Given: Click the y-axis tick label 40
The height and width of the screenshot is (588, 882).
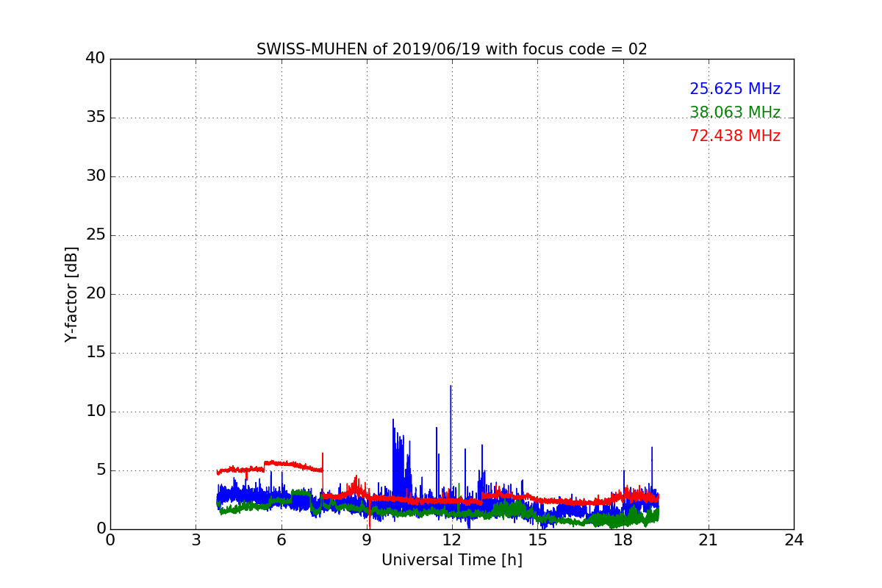Looking at the screenshot, I should 96,58.
